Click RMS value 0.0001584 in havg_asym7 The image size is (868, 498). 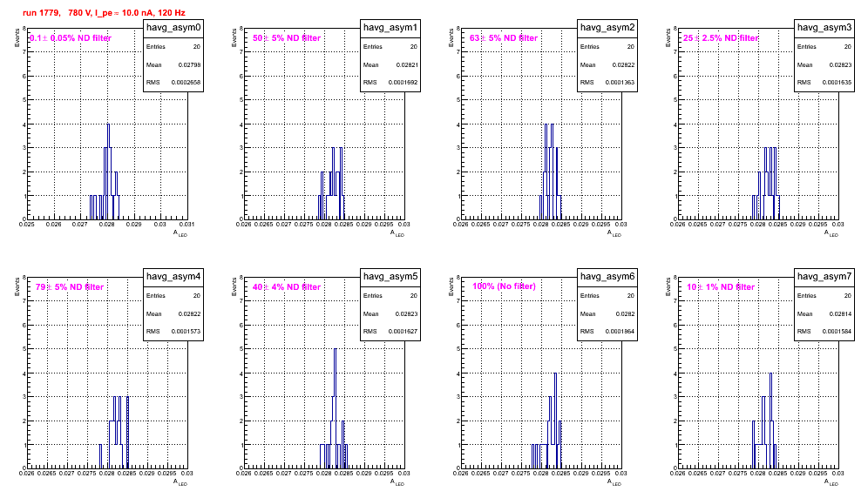837,332
